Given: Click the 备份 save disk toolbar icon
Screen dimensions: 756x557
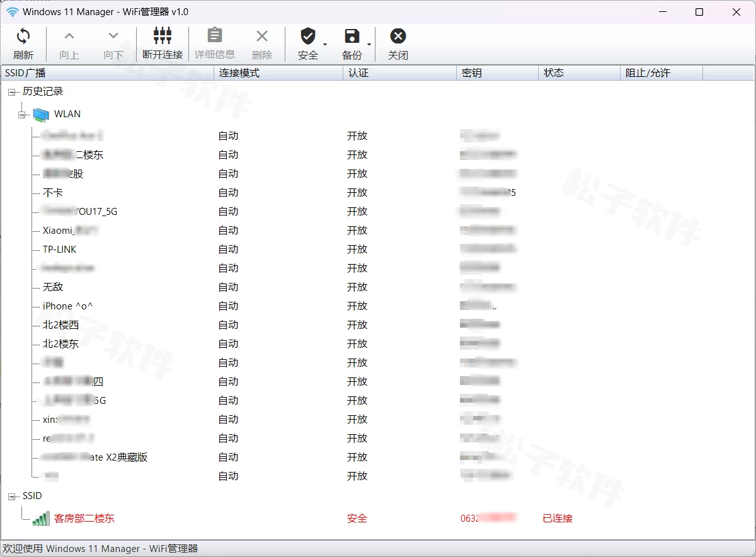Looking at the screenshot, I should tap(352, 36).
